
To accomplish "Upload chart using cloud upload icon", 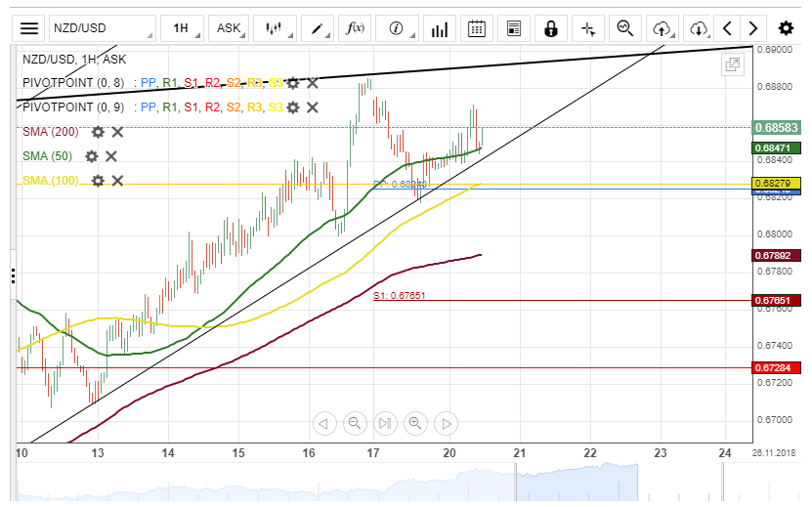I will 662,28.
